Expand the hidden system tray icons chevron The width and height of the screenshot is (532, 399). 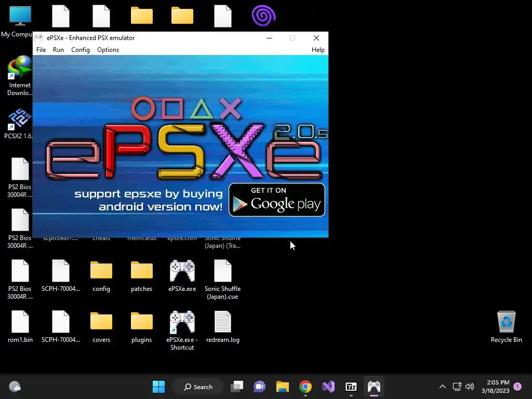click(443, 387)
